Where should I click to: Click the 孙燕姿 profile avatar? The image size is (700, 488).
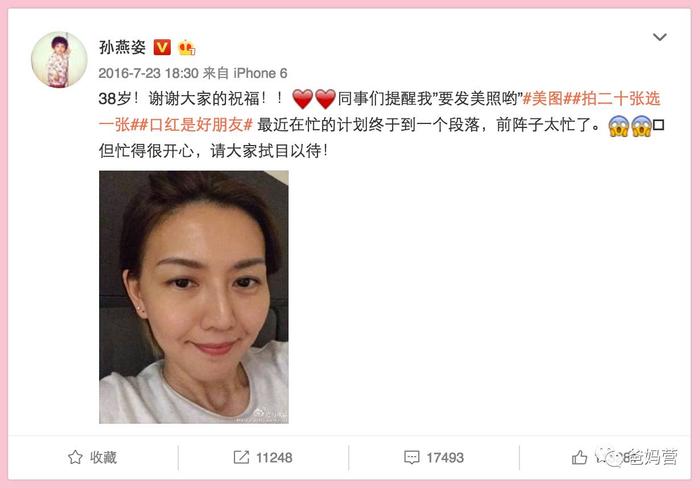pyautogui.click(x=59, y=59)
